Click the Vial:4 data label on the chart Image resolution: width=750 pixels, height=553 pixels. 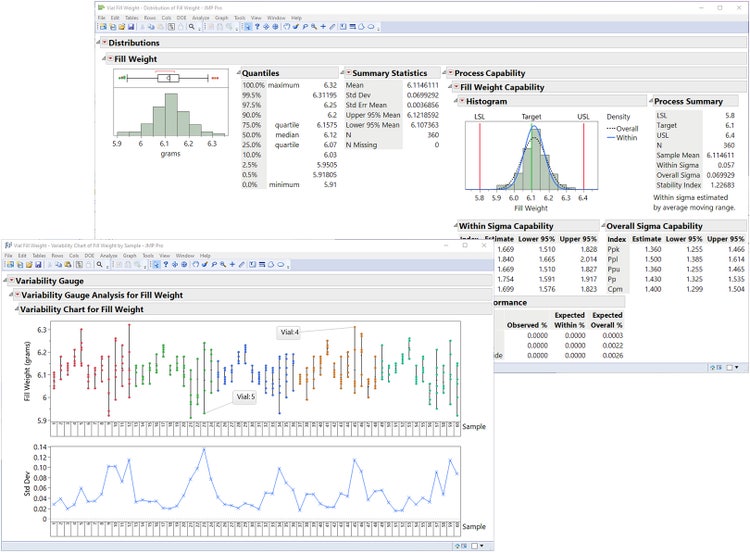coord(289,331)
